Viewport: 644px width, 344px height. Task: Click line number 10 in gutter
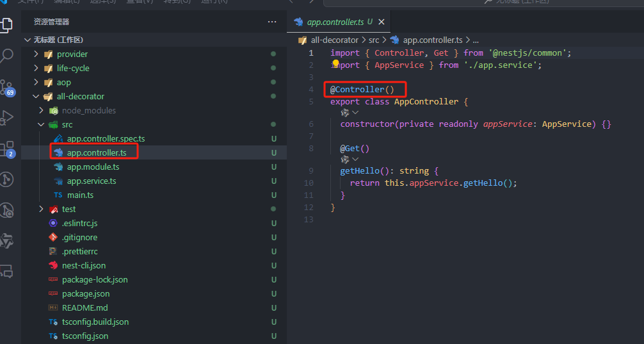coord(309,183)
